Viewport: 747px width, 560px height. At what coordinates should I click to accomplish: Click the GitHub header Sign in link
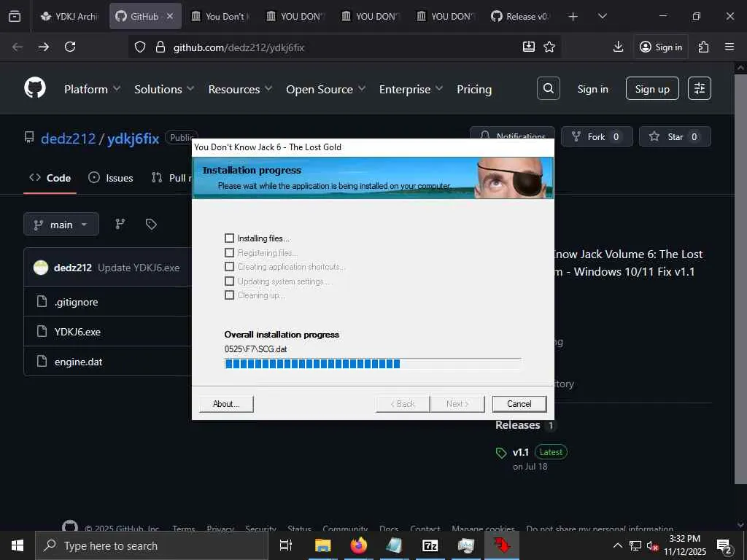tap(592, 89)
